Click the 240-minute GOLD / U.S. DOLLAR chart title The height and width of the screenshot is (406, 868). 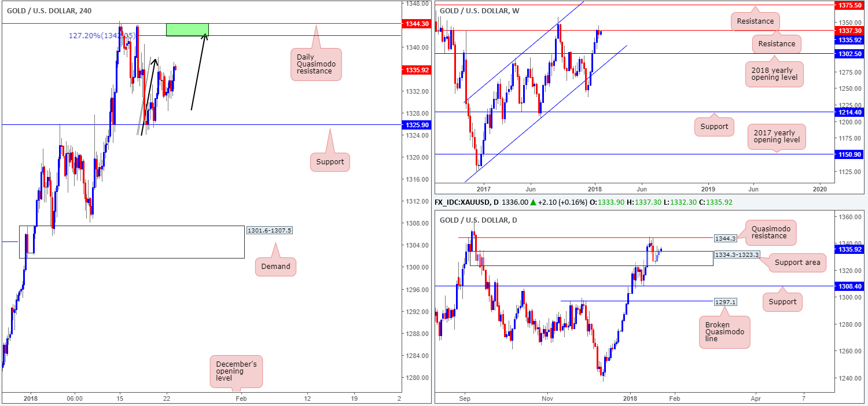pyautogui.click(x=49, y=10)
